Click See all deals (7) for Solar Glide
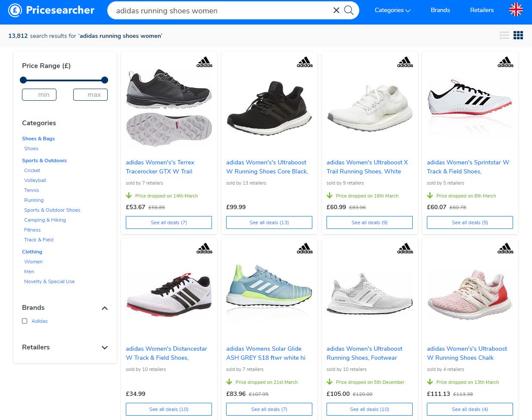This screenshot has height=420, width=532. 269,409
